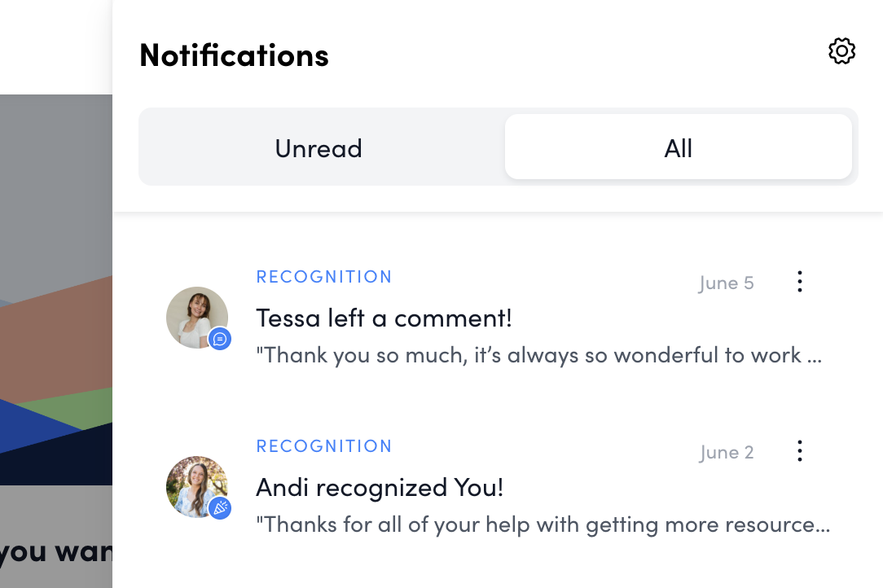Select the All notifications tab
The height and width of the screenshot is (588, 883).
[678, 148]
